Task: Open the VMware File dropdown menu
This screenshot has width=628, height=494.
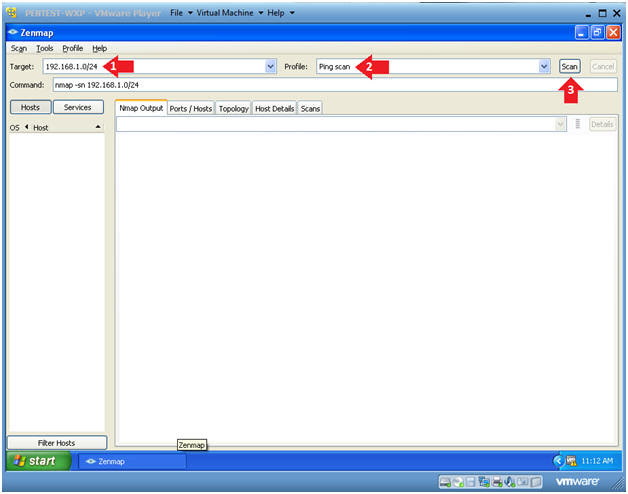Action: coord(181,13)
